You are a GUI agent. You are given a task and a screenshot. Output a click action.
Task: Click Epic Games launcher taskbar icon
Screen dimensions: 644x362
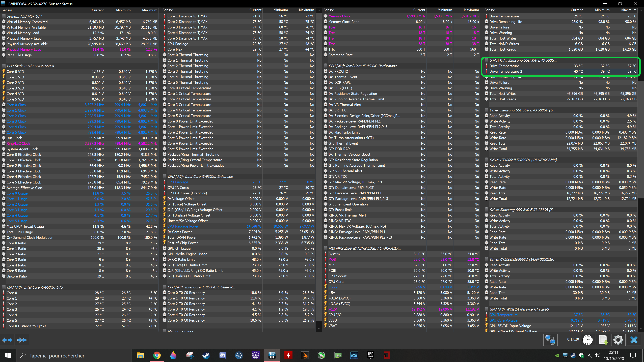[370, 355]
